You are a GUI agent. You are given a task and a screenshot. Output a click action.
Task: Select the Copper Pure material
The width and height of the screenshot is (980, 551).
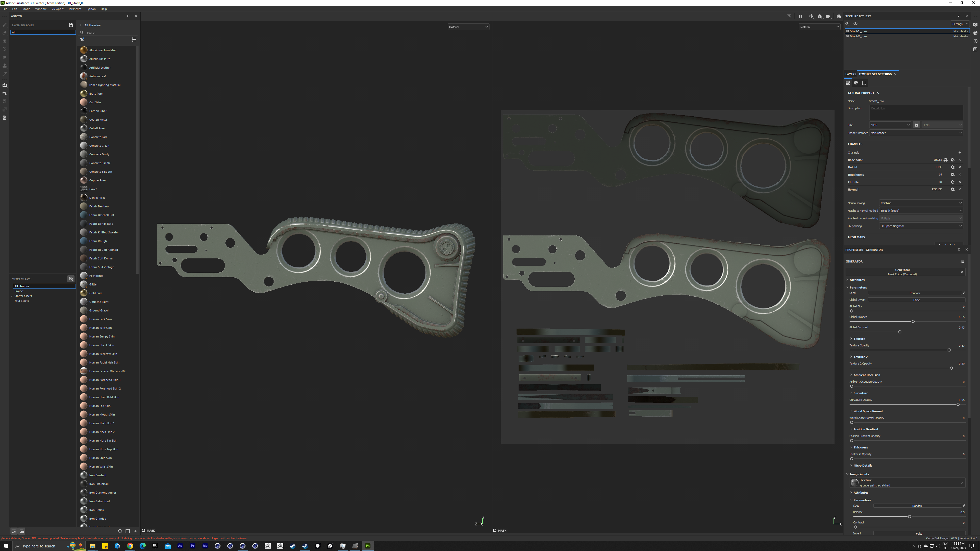(97, 180)
